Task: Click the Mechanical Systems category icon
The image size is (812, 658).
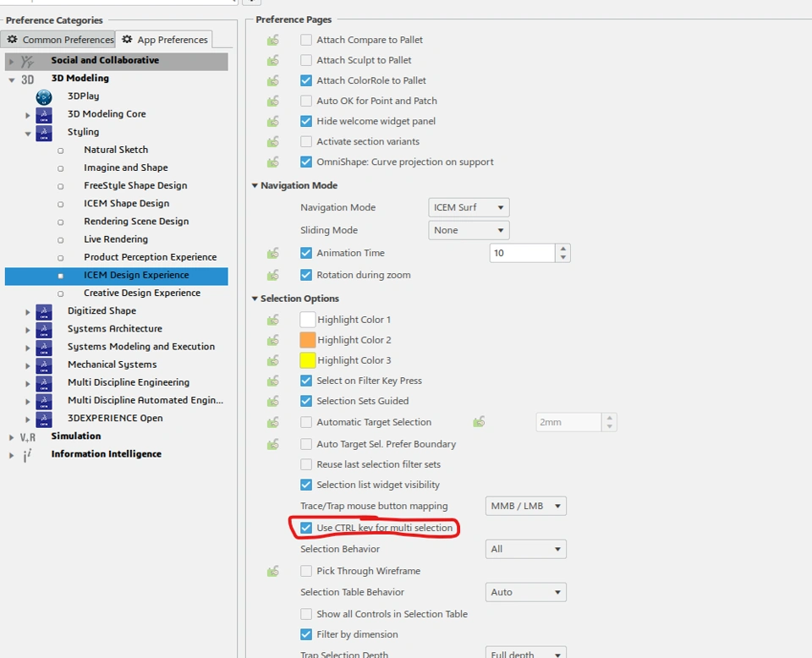Action: point(44,365)
